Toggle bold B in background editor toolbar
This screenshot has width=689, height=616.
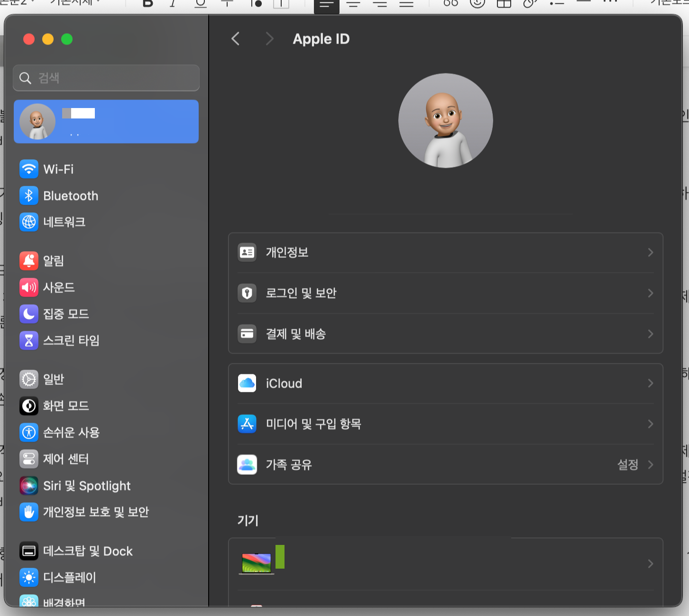pos(148,4)
